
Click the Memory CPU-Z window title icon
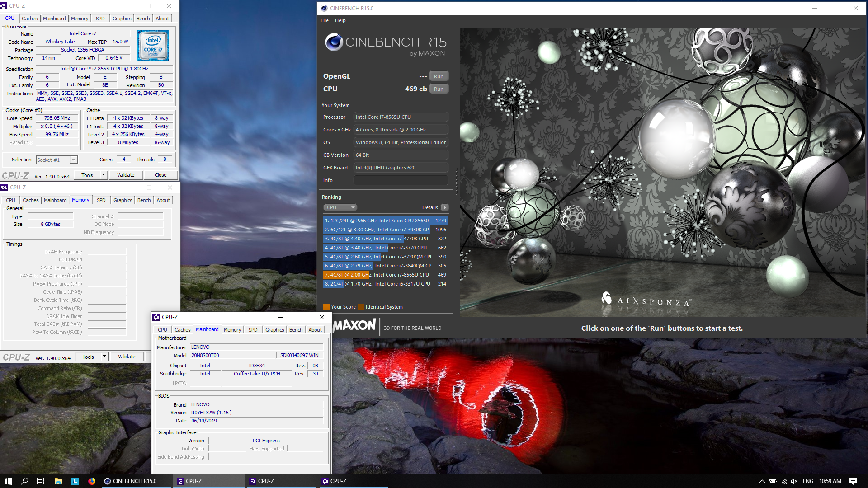click(4, 188)
